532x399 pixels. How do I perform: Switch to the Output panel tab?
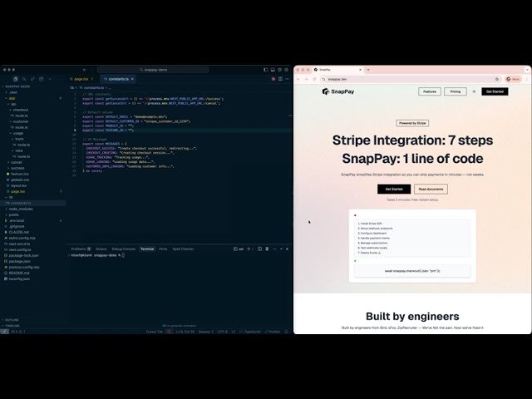click(101, 249)
